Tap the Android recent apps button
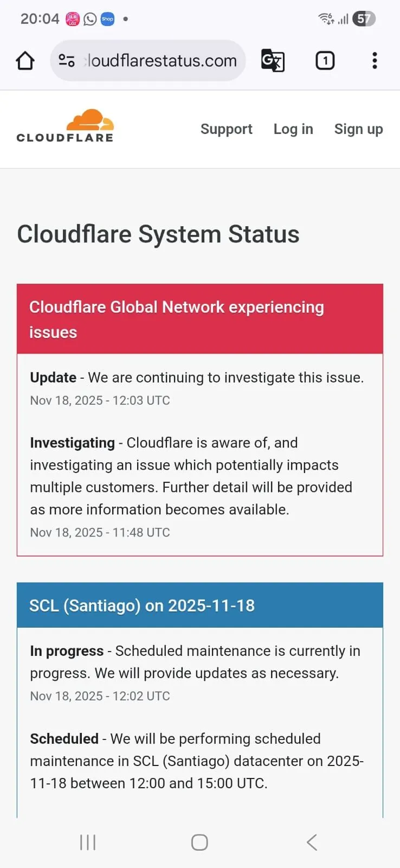 point(88,842)
